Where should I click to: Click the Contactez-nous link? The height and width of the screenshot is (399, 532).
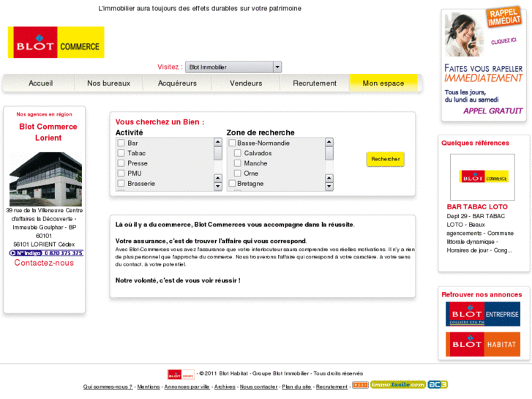click(x=44, y=263)
